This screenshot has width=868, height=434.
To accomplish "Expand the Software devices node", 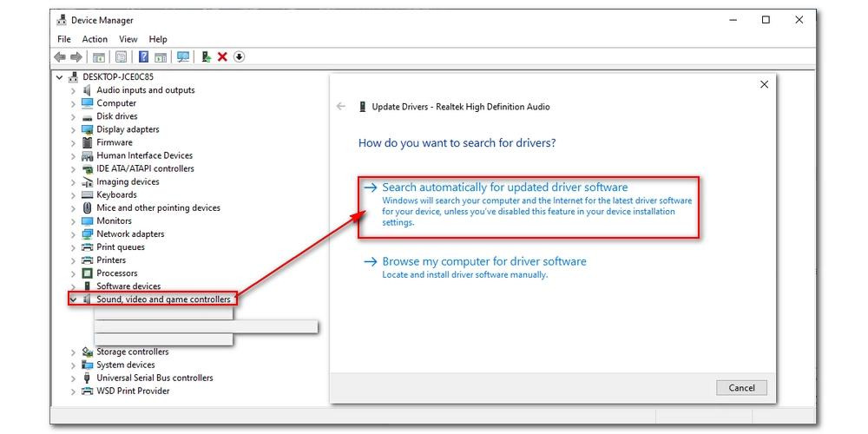I will tap(73, 286).
